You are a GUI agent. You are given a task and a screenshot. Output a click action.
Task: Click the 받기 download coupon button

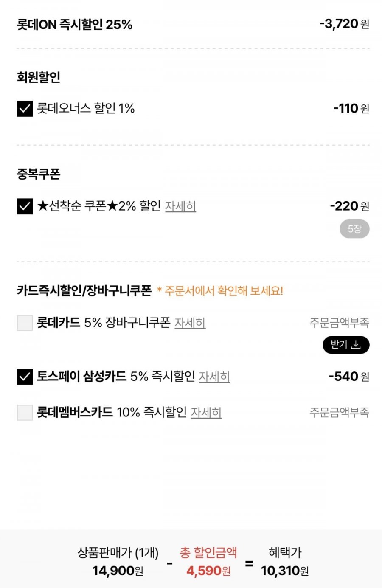[346, 345]
